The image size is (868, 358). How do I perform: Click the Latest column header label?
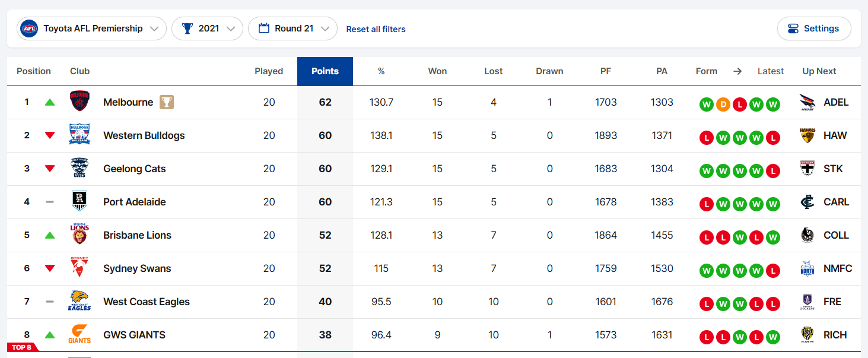(771, 71)
